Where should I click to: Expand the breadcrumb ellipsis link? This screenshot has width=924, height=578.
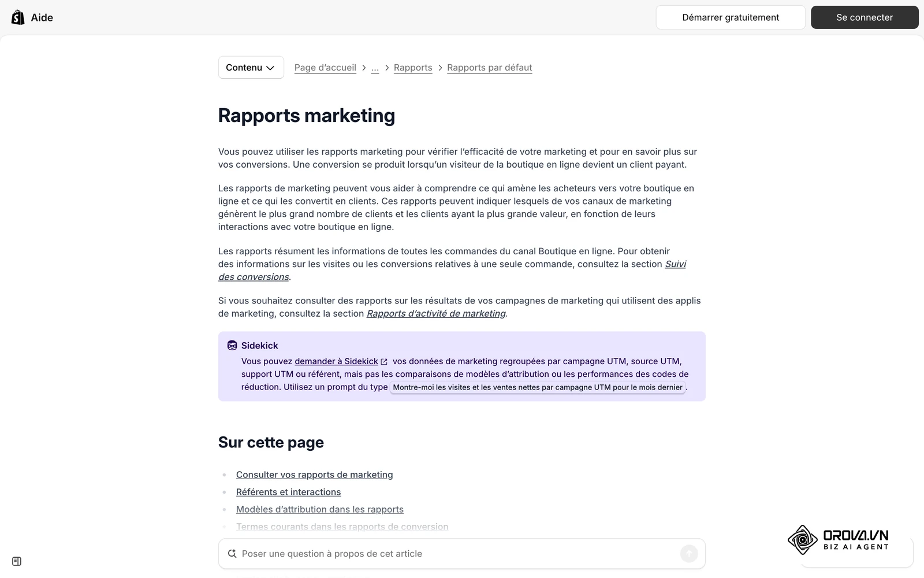click(375, 68)
